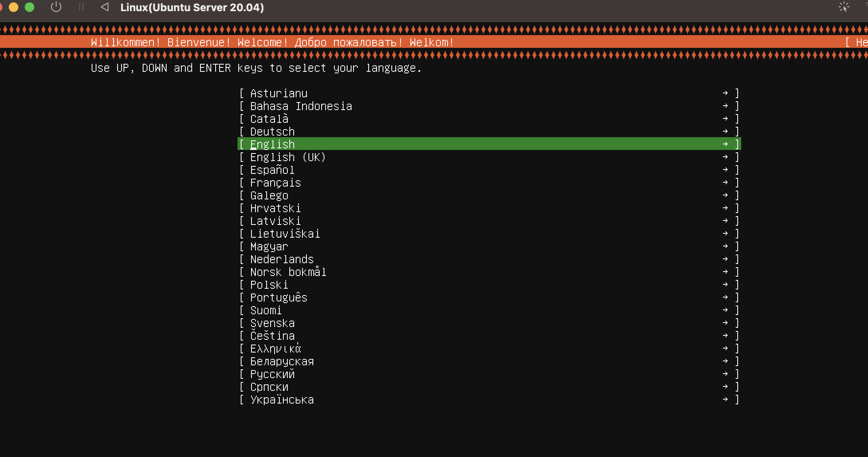Expand the Русский row using its arrow
The height and width of the screenshot is (457, 868).
click(725, 374)
